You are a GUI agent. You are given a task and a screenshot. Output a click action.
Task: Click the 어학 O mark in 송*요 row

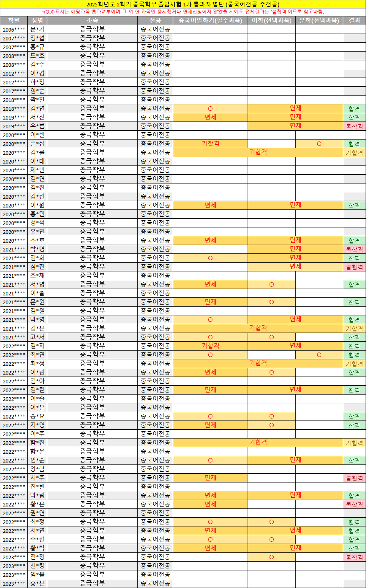[x=271, y=416]
